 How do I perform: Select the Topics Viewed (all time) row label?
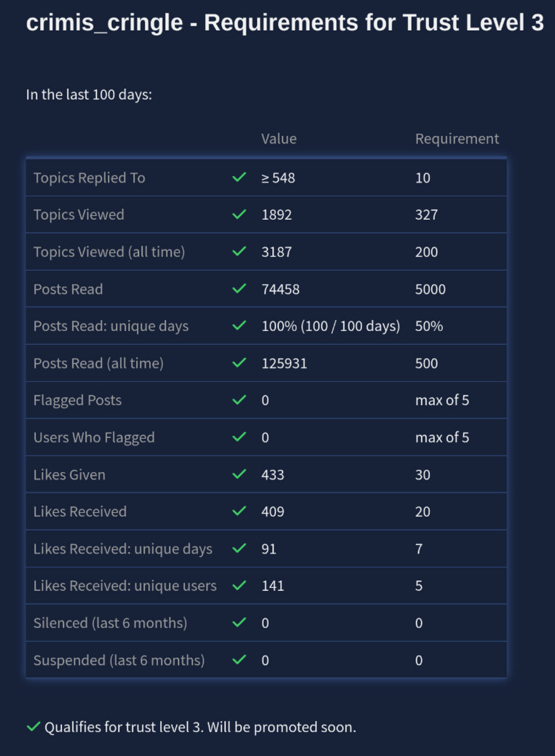pos(109,252)
